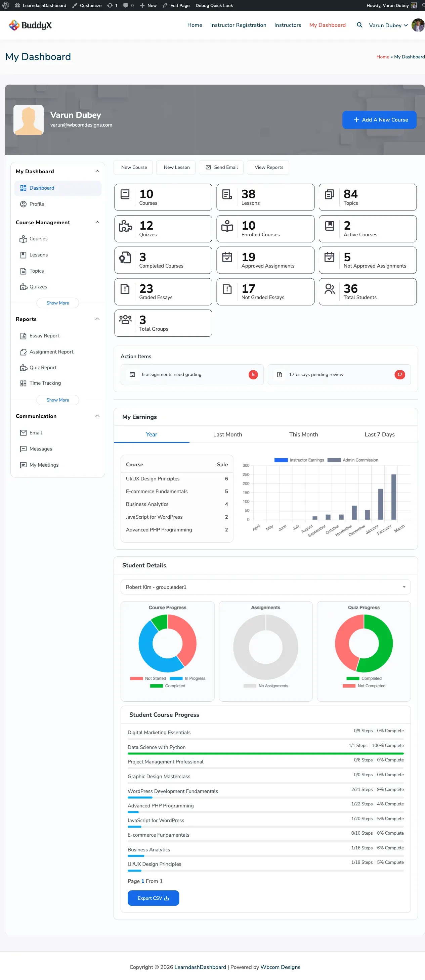
Task: Open the search magnifier icon in header
Action: [359, 25]
